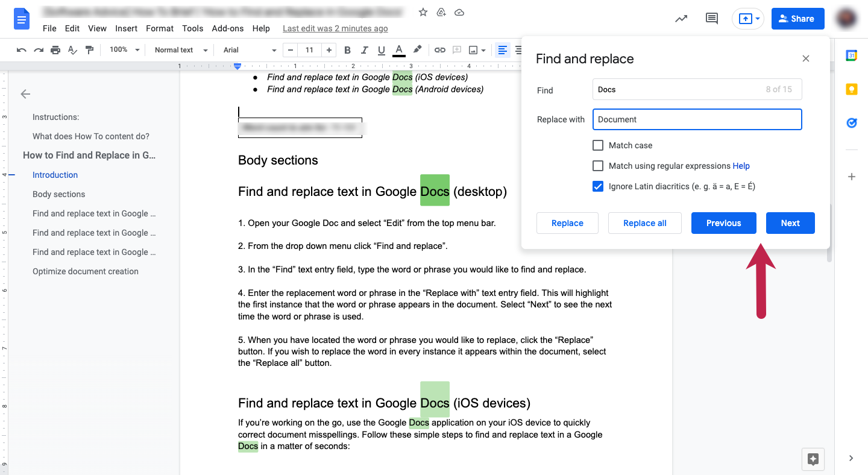Open the highlight color picker

click(x=417, y=50)
